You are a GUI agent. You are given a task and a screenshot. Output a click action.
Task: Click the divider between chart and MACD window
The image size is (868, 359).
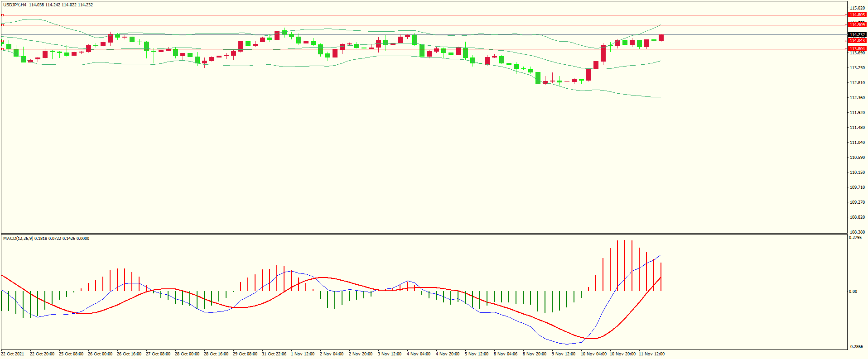click(424, 234)
